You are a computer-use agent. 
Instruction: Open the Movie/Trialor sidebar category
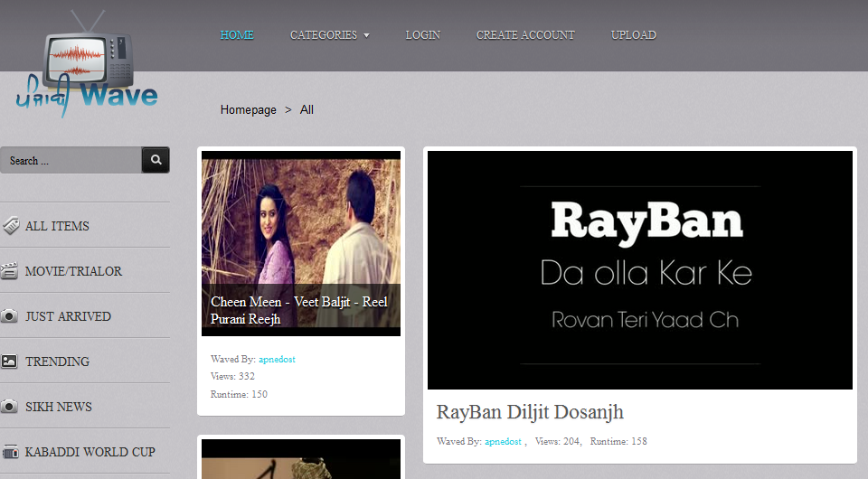tap(73, 271)
